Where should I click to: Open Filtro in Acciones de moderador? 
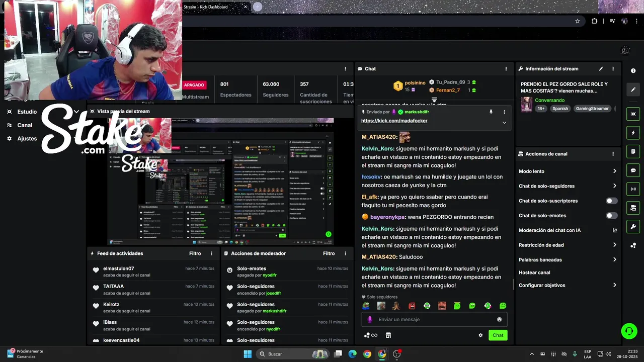coord(329,253)
